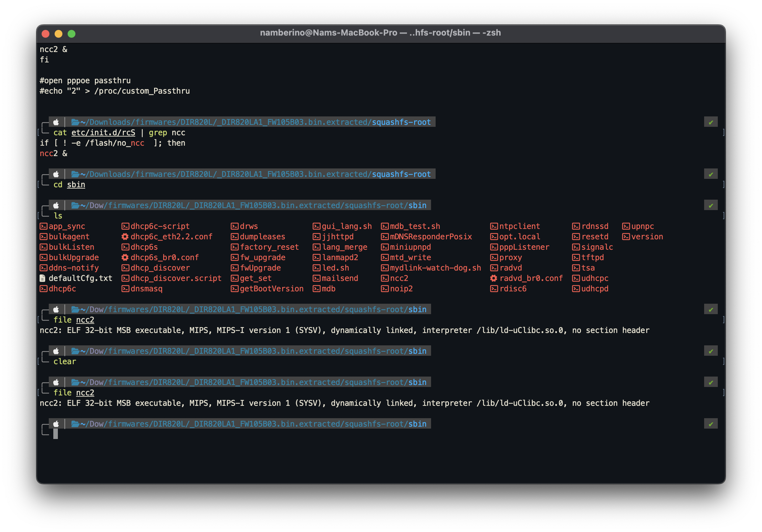Click the Apple logo in the cat prompt
Screen dimensions: 762x532
pyautogui.click(x=56, y=122)
